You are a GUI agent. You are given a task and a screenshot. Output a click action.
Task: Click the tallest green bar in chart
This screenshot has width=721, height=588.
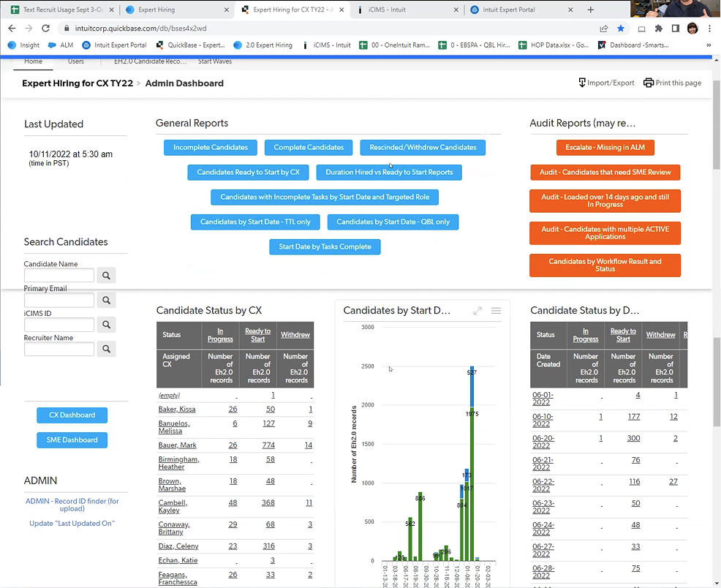pyautogui.click(x=472, y=483)
